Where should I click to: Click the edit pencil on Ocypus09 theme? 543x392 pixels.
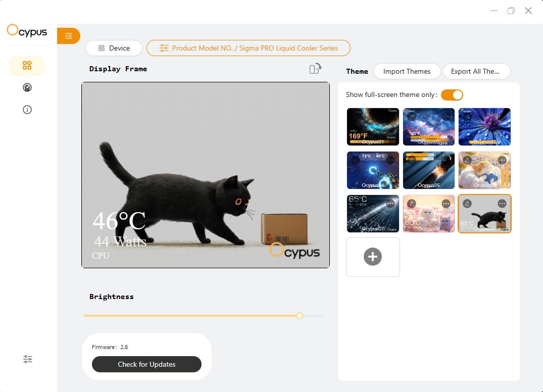(468, 203)
